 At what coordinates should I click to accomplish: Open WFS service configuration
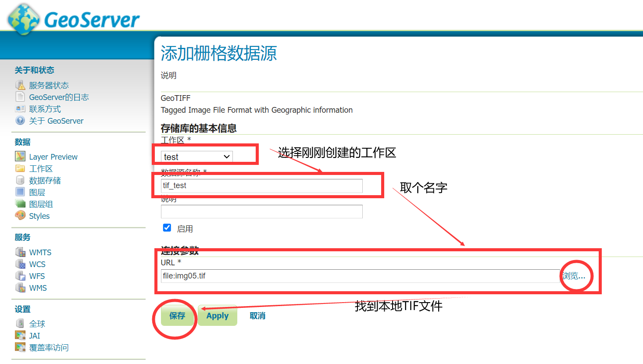click(x=38, y=276)
